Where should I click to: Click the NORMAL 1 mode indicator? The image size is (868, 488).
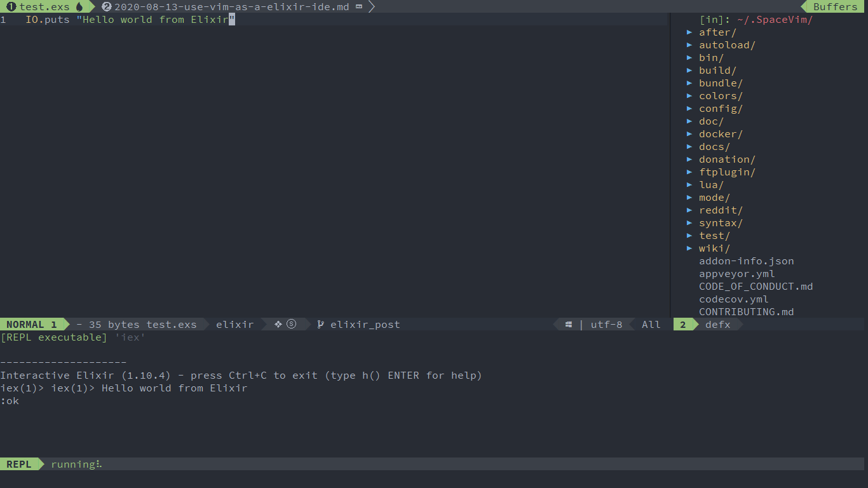pos(32,325)
